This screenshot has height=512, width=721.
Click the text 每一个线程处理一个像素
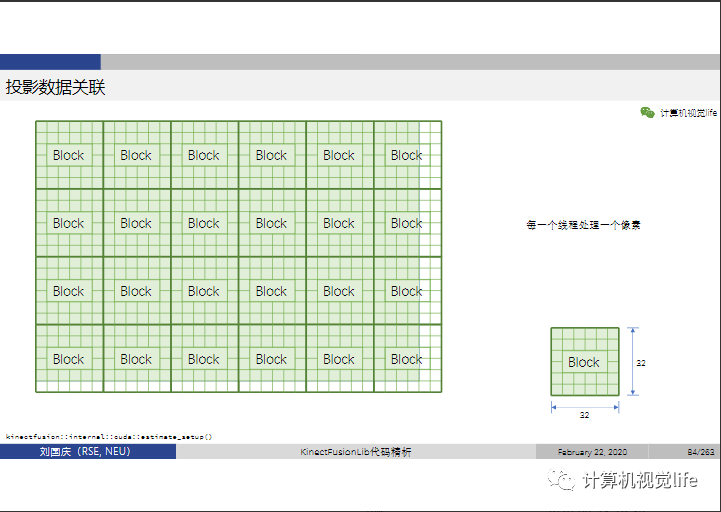pyautogui.click(x=584, y=225)
